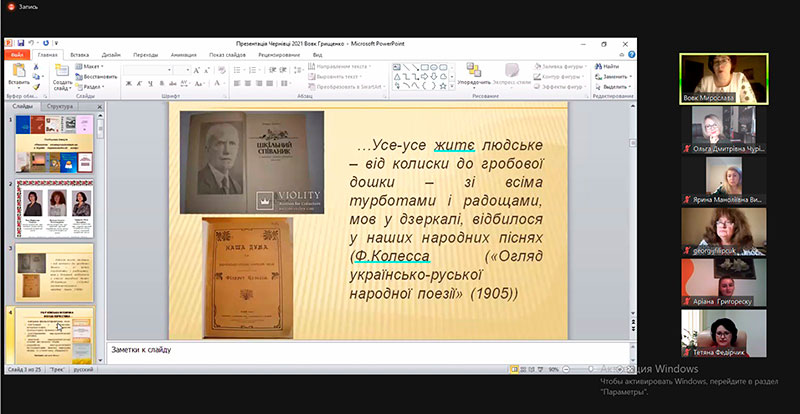Click the decrease list level icon
The image size is (800, 414).
pyautogui.click(x=272, y=70)
